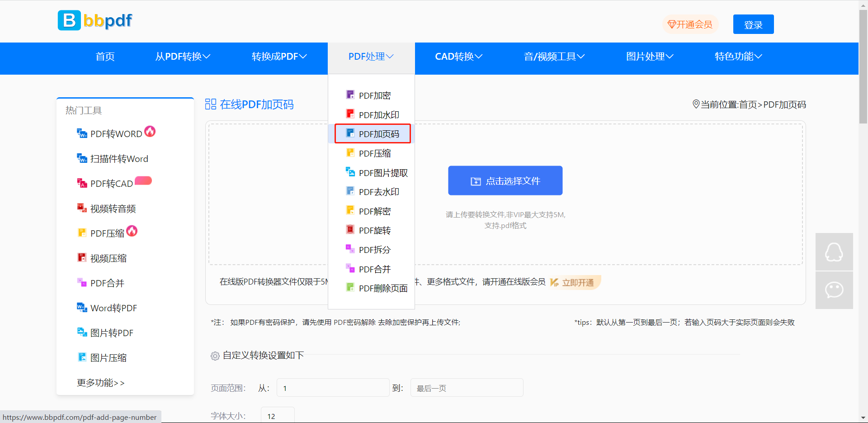
Task: Click the PDF转WORD icon in sidebar
Action: click(82, 133)
